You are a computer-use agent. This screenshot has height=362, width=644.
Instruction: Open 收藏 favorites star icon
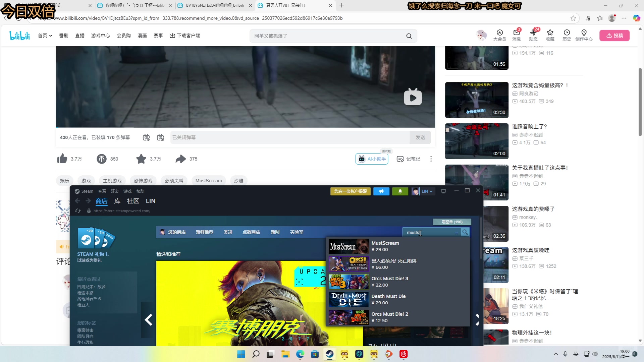(x=550, y=35)
